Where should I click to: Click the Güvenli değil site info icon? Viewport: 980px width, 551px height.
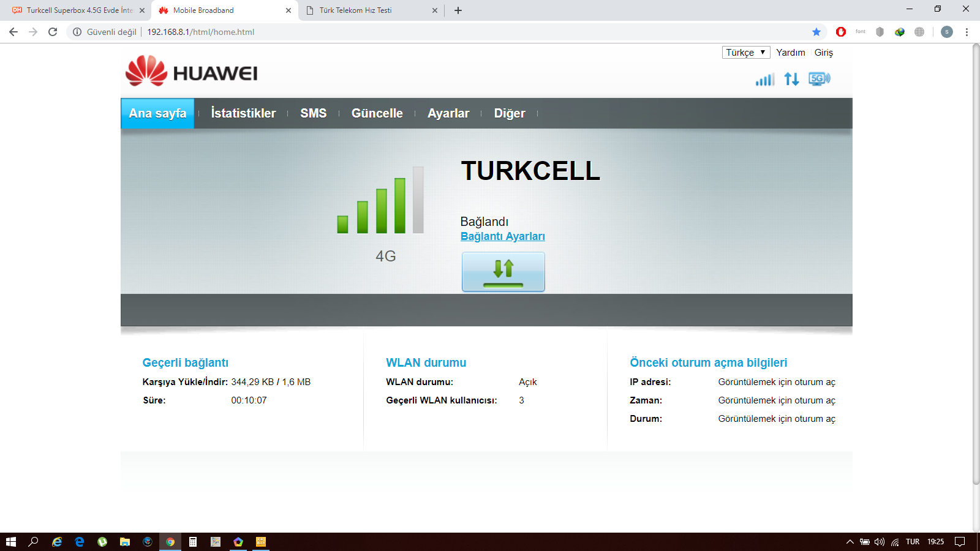pyautogui.click(x=77, y=32)
